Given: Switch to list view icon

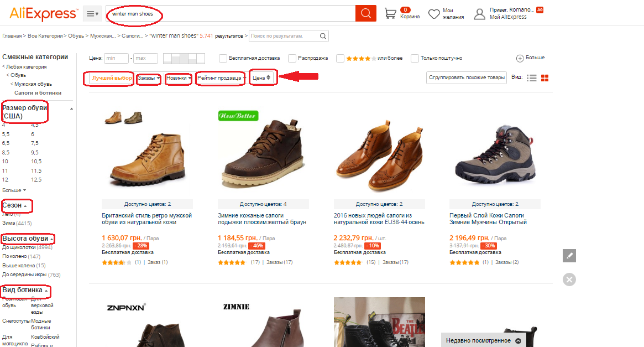Looking at the screenshot, I should 531,77.
